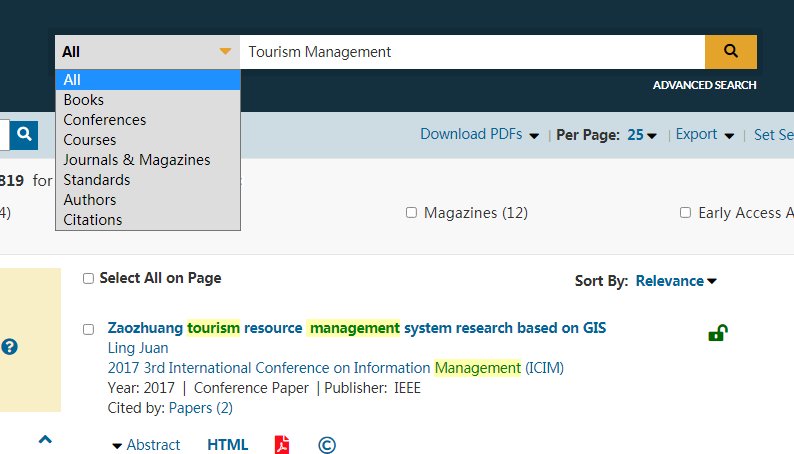This screenshot has height=454, width=794.
Task: Click the Tourism Management search field
Action: [x=470, y=52]
